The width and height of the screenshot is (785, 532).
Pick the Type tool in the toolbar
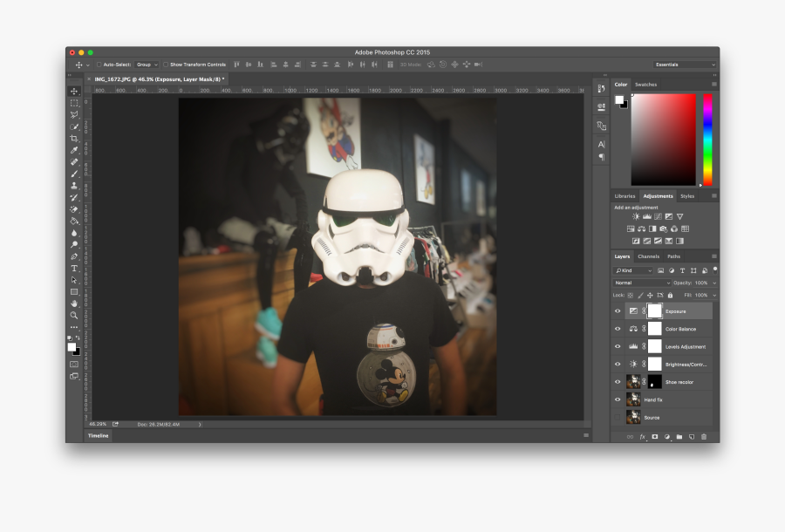click(74, 269)
